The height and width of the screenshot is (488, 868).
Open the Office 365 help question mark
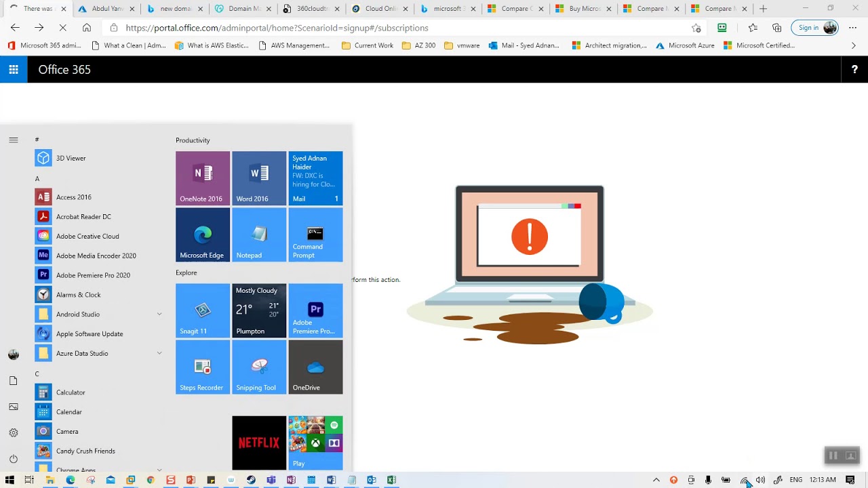[x=854, y=69]
